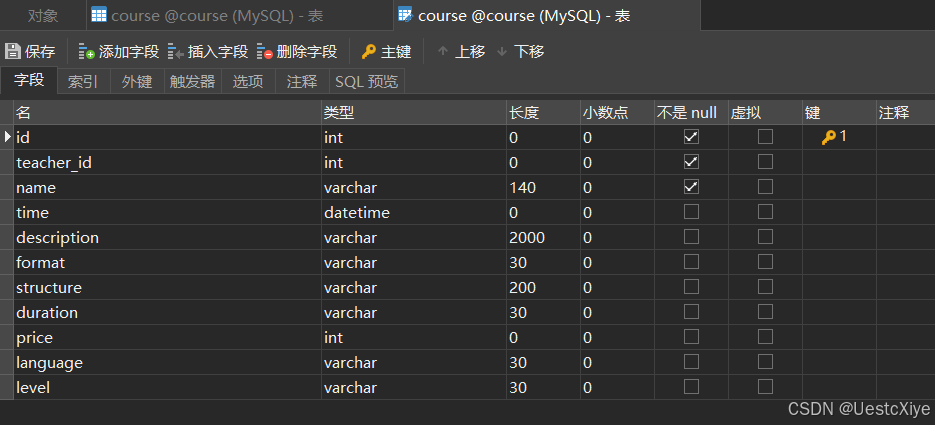Click the Insert Field (插入字段) icon
The height and width of the screenshot is (425, 935).
176,52
